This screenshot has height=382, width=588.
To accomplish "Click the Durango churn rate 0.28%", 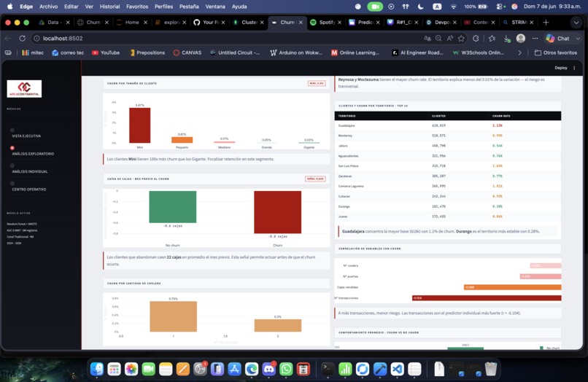I will click(x=498, y=206).
